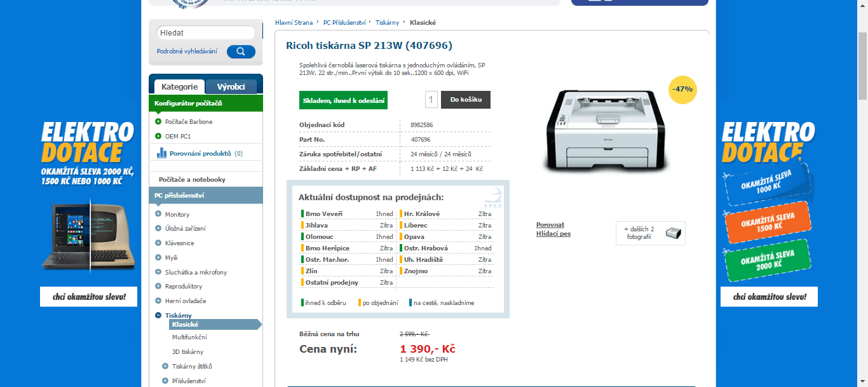Click the green plus icon beside Počítače Barbone
This screenshot has width=868, height=387.
[x=158, y=121]
